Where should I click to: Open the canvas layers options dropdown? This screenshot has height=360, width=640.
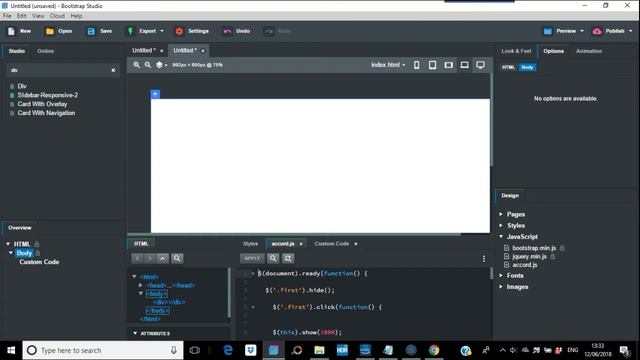tap(162, 65)
